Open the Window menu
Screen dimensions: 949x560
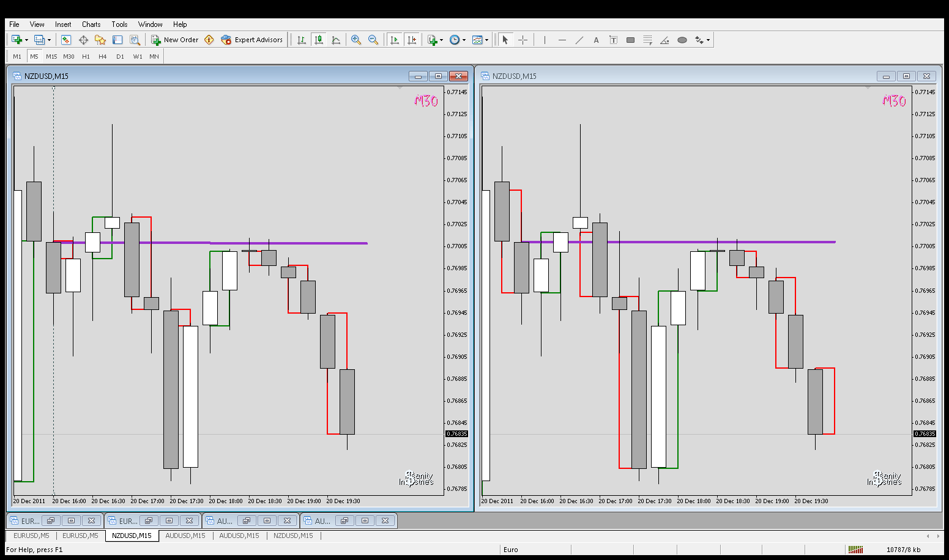point(151,24)
